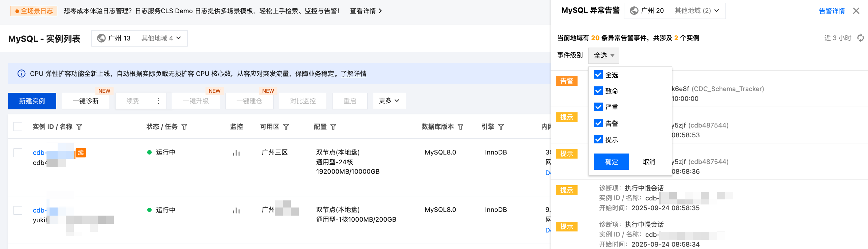Open the 了解详情 link in CPU notice
Viewport: 868px width, 249px height.
coord(353,74)
